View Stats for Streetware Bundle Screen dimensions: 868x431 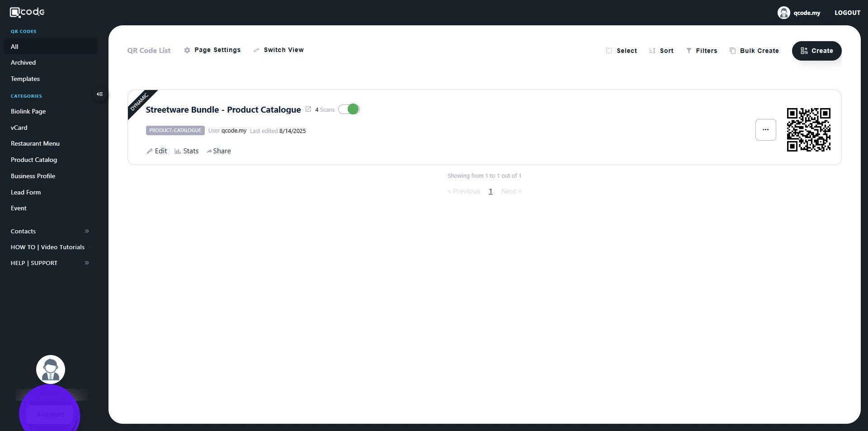[187, 151]
